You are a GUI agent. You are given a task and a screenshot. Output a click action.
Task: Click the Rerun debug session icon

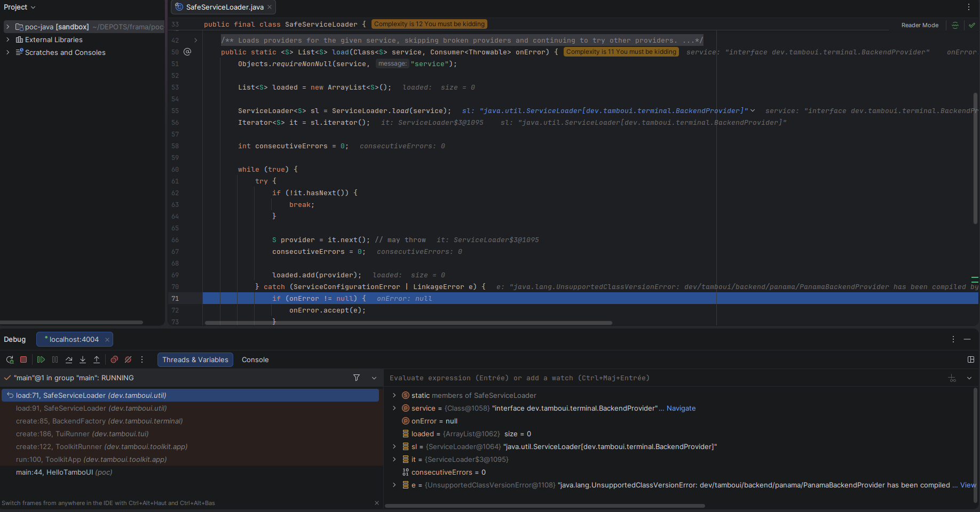10,360
